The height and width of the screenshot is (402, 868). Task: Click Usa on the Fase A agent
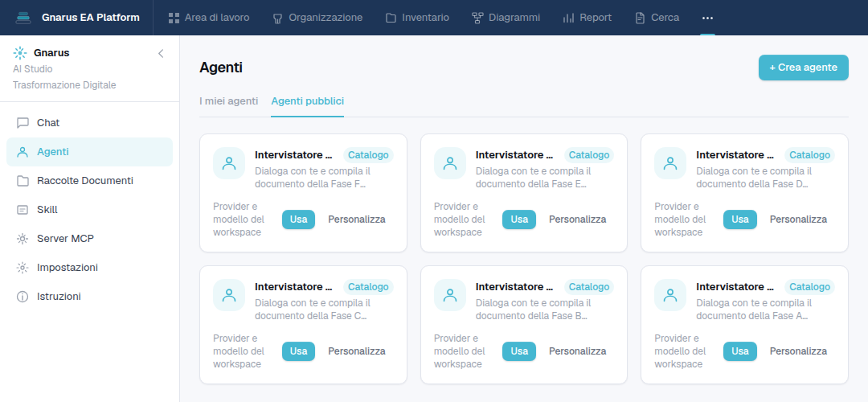(740, 351)
